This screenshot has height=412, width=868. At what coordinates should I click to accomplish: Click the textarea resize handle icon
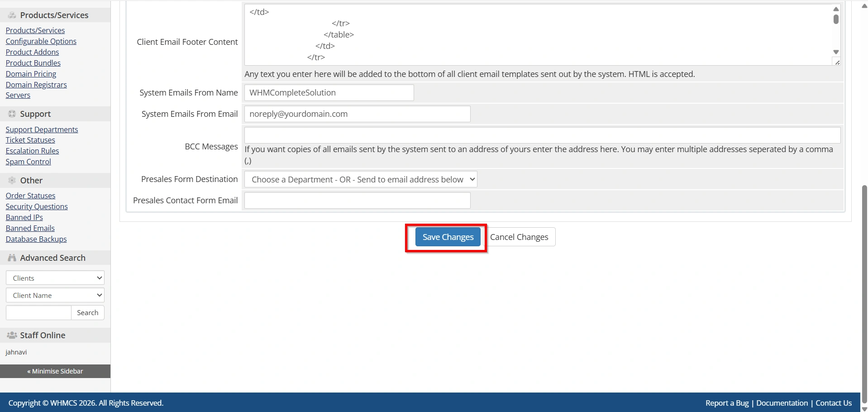(837, 62)
